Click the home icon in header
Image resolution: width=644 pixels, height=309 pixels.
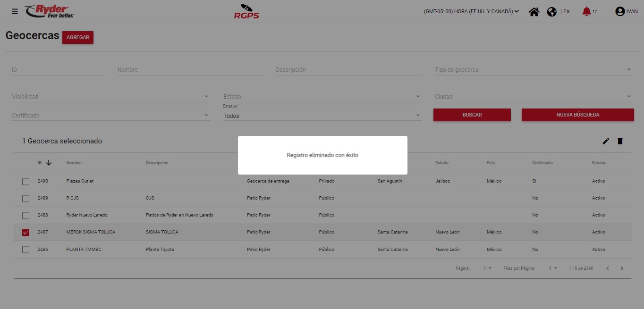534,12
